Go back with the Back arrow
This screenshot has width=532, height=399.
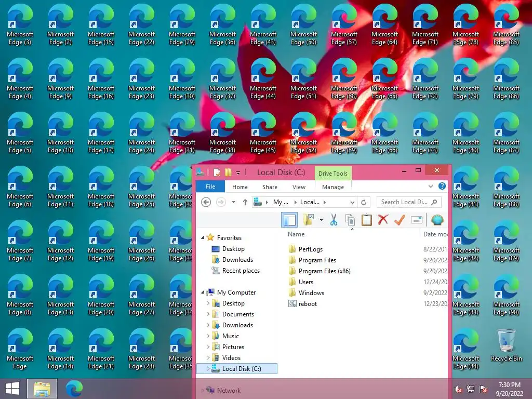click(x=206, y=202)
